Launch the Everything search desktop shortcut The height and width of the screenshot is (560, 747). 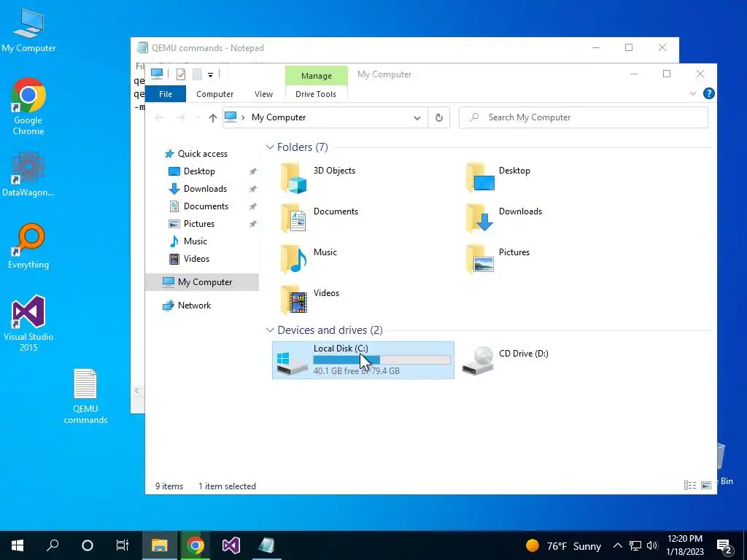tap(28, 246)
